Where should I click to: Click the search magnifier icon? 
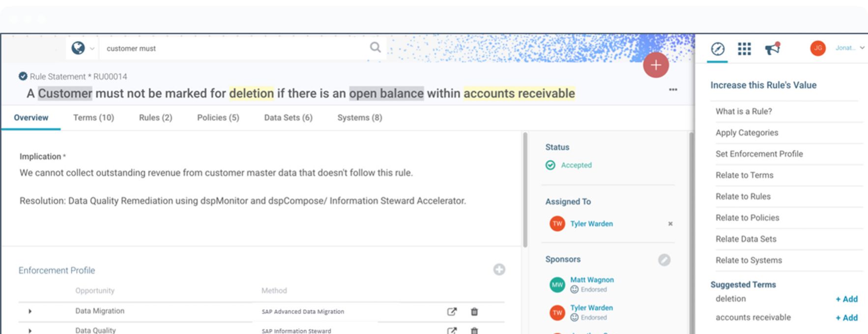click(x=375, y=48)
